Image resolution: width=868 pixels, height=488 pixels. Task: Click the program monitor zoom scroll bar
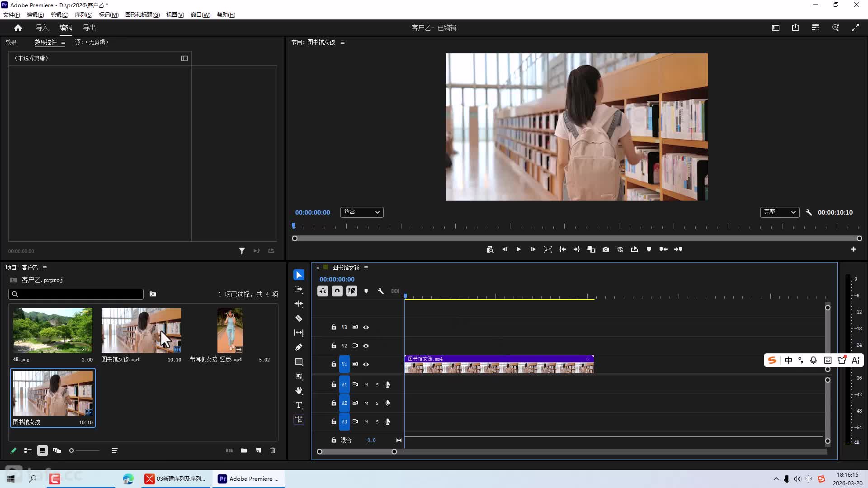[577, 238]
